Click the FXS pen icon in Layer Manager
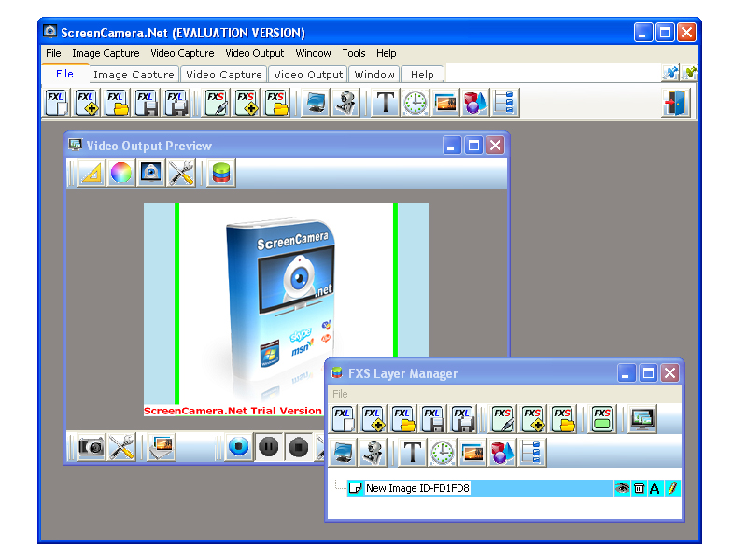The width and height of the screenshot is (747, 560). click(503, 419)
